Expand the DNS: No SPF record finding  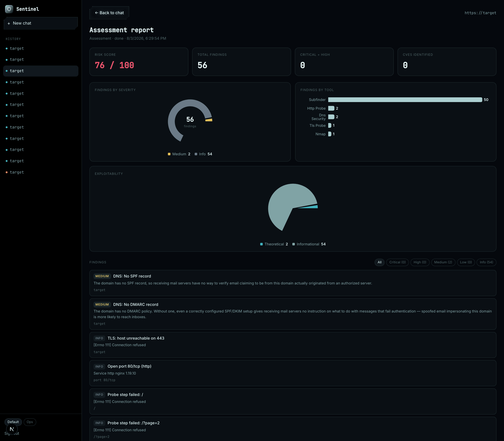[293, 283]
